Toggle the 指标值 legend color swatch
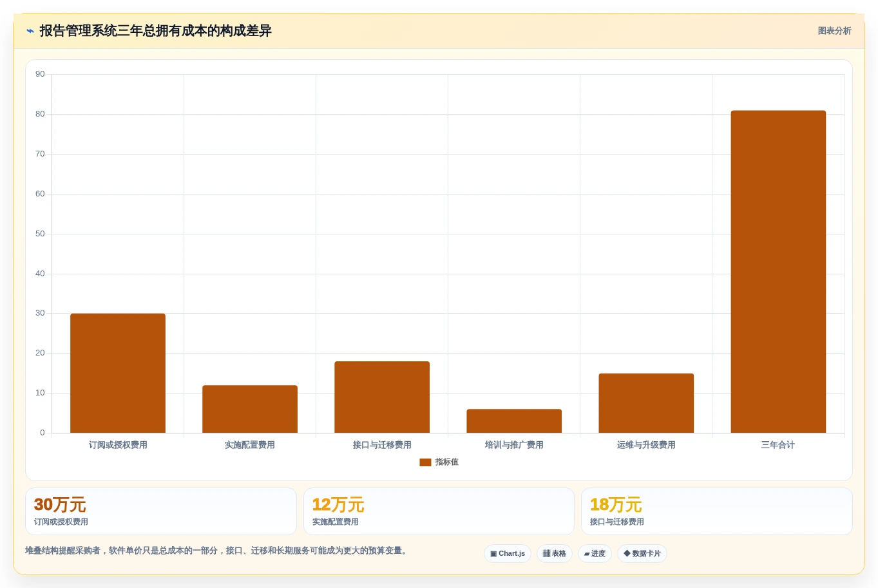The height and width of the screenshot is (588, 878). [x=425, y=462]
